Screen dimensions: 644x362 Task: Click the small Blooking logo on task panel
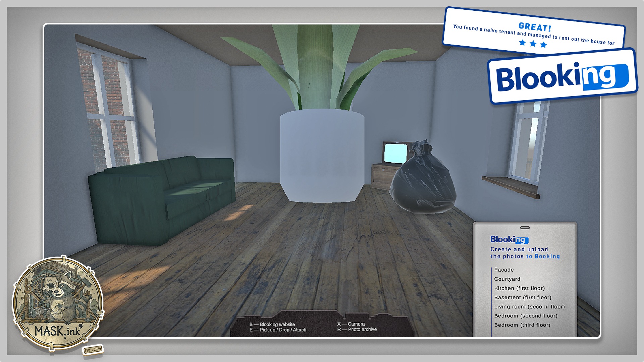(x=509, y=239)
